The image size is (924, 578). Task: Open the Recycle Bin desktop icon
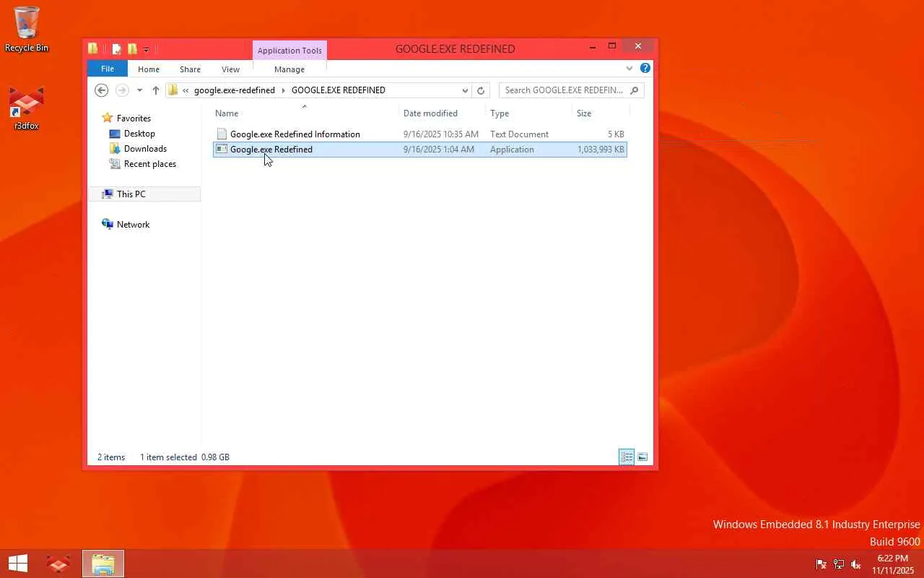coord(27,29)
